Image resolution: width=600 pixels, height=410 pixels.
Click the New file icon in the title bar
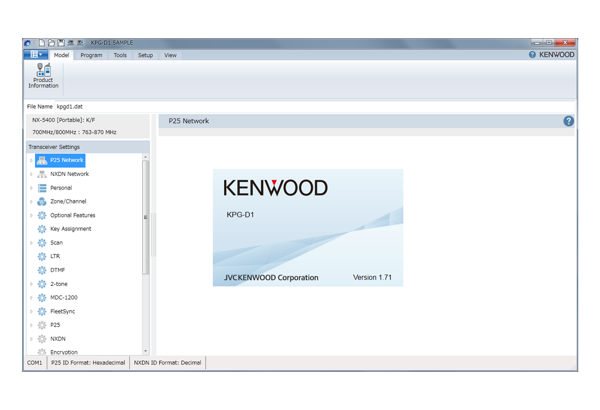pyautogui.click(x=41, y=43)
